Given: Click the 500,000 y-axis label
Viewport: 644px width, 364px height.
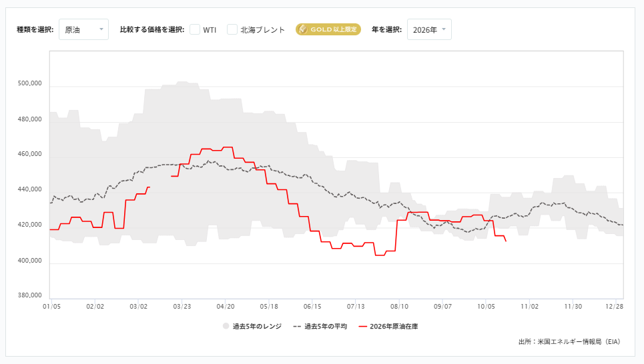Looking at the screenshot, I should coord(29,83).
